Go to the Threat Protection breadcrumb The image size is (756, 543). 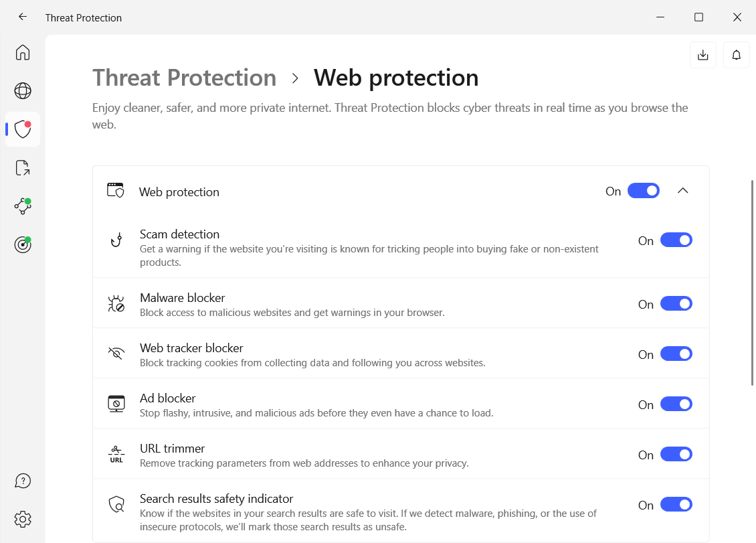184,78
